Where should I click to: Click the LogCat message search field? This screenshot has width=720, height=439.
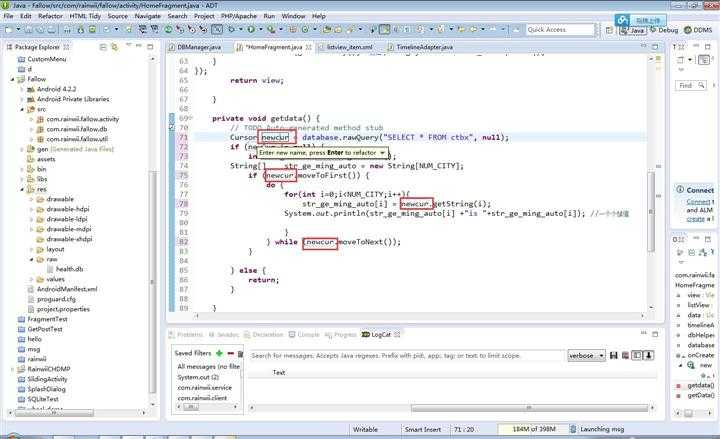(x=407, y=355)
